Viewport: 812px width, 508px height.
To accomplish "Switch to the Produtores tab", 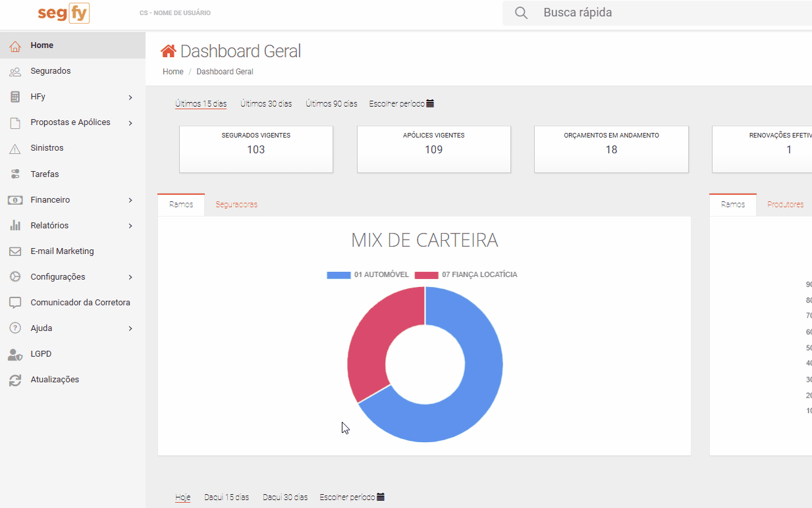I will pos(785,205).
